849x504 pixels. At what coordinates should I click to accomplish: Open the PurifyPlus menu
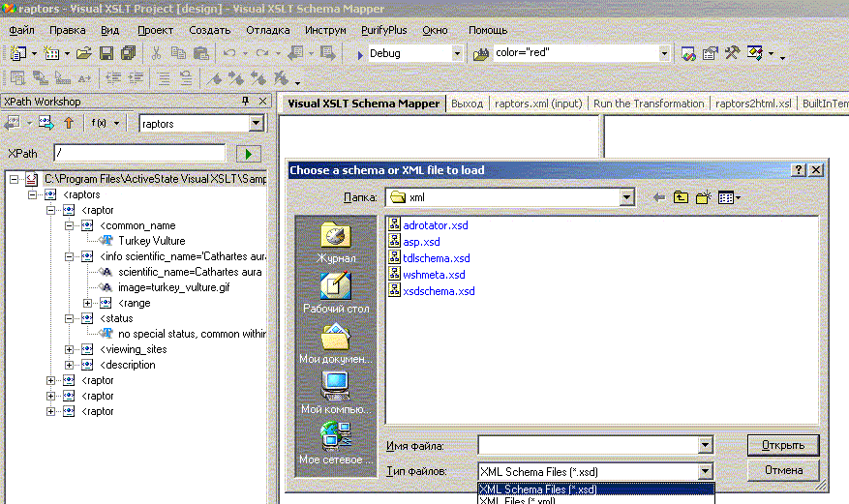pyautogui.click(x=384, y=30)
